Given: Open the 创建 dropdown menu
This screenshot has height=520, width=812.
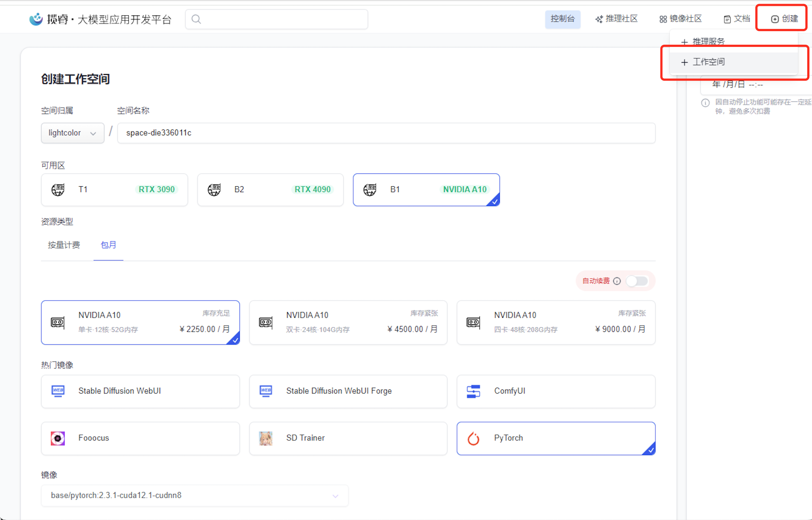Looking at the screenshot, I should pyautogui.click(x=784, y=19).
